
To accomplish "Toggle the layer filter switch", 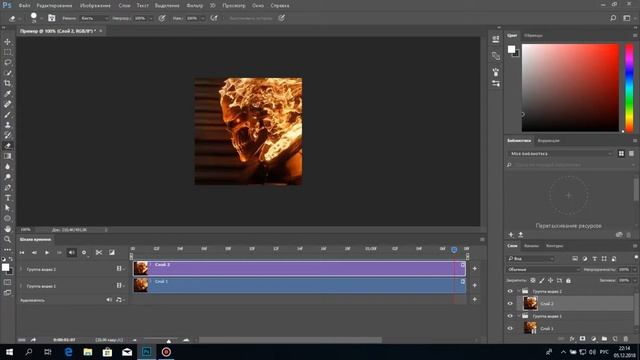I will pyautogui.click(x=636, y=257).
